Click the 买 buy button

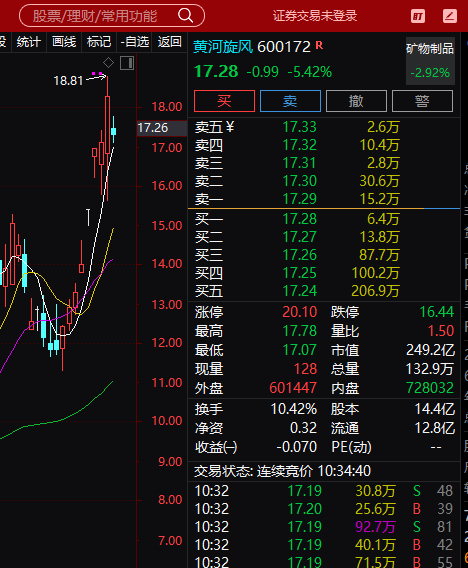tap(224, 101)
